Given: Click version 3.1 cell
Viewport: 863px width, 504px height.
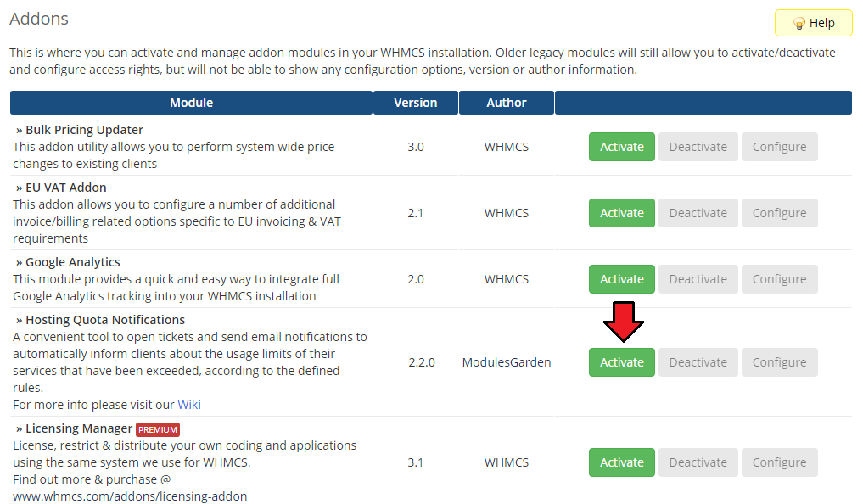Looking at the screenshot, I should point(416,462).
